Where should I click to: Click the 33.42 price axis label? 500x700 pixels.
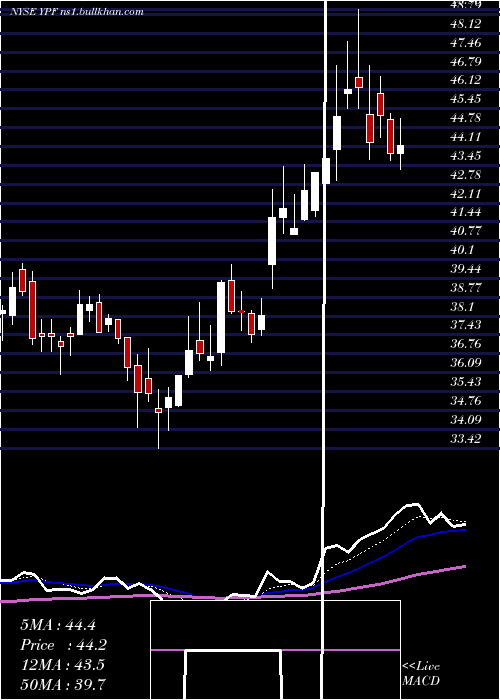(x=465, y=439)
